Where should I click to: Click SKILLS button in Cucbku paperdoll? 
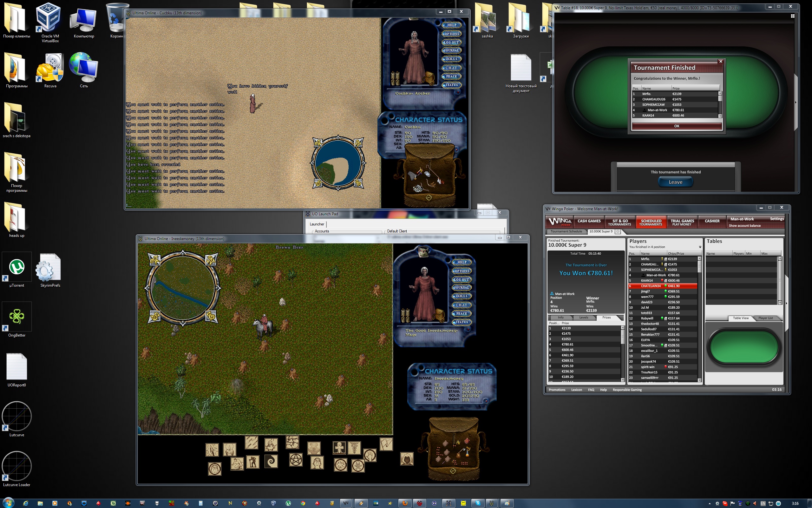click(x=451, y=59)
